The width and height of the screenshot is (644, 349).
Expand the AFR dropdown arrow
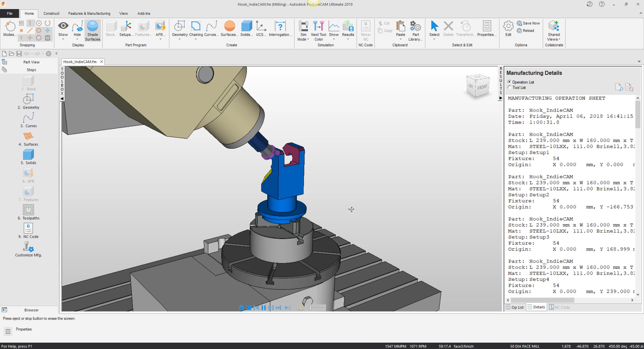(160, 39)
